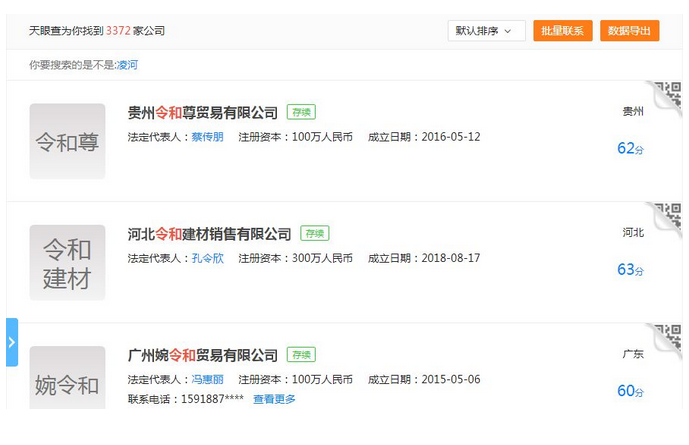
Task: Click the 批量联系 button
Action: point(563,31)
